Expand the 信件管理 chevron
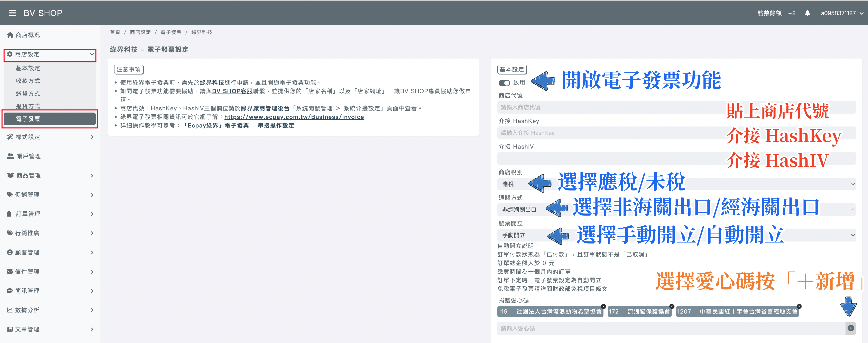This screenshot has height=343, width=868. click(x=92, y=272)
